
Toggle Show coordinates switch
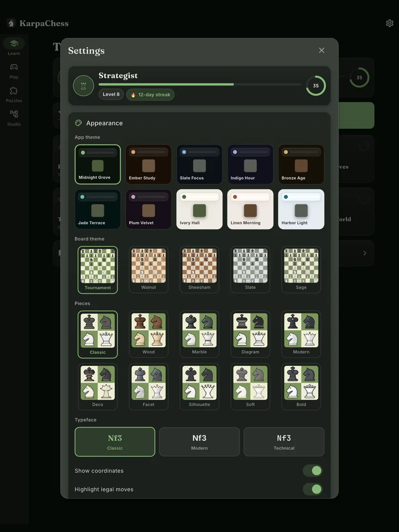tap(313, 471)
